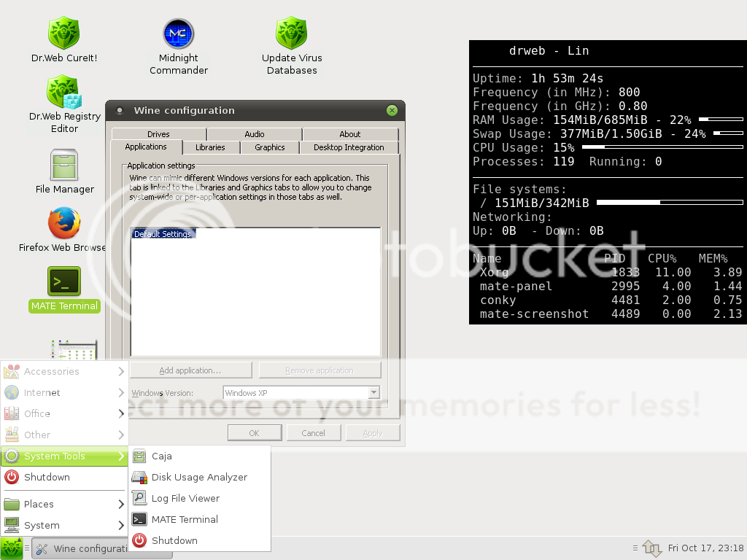Click the Log File Viewer magnifier icon
Screen dimensions: 747x560
point(139,498)
